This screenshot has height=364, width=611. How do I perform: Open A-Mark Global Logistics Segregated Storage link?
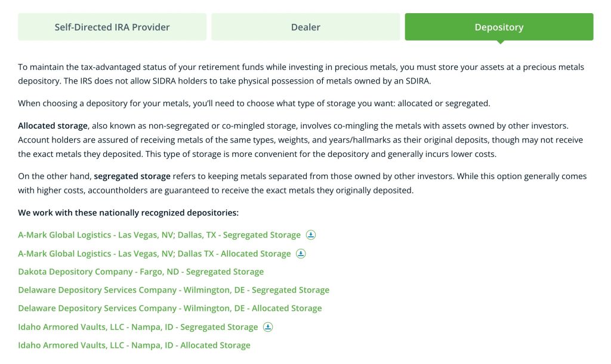tap(159, 235)
